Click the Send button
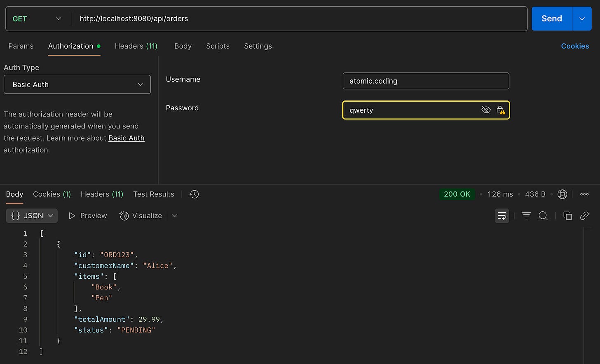600x364 pixels. click(551, 19)
